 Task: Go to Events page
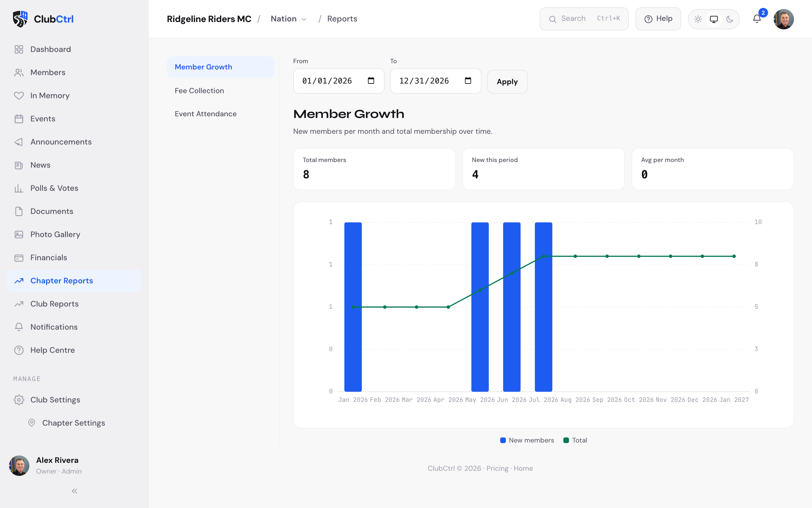[74, 119]
